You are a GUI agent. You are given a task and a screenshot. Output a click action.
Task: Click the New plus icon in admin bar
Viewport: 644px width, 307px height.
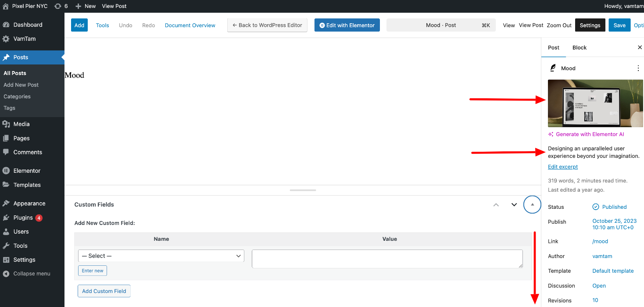point(79,6)
